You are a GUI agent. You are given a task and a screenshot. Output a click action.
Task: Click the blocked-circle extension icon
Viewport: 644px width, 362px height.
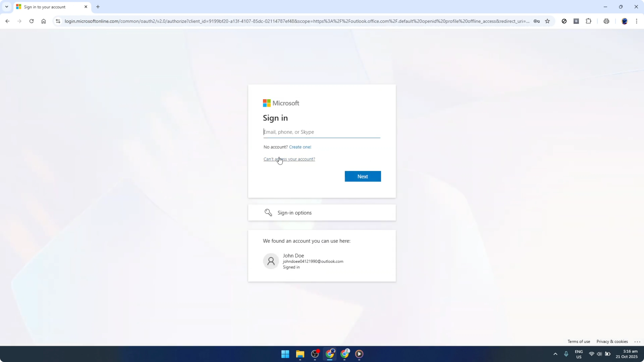click(564, 21)
